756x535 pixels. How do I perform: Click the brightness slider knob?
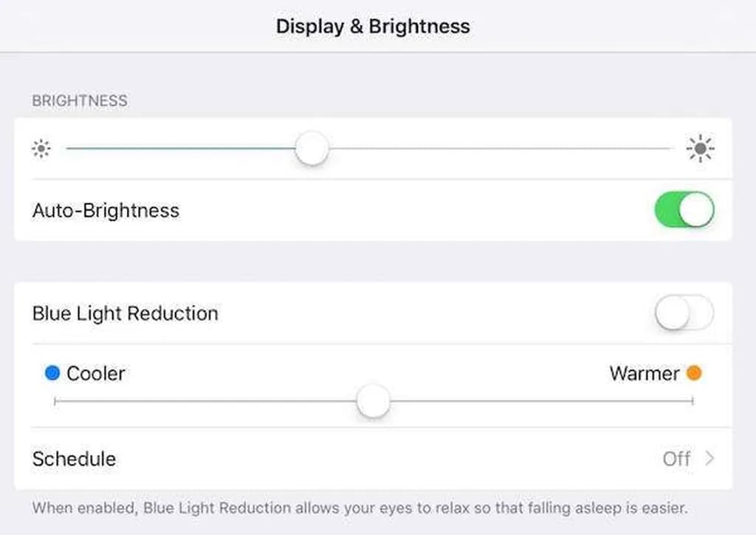coord(312,149)
